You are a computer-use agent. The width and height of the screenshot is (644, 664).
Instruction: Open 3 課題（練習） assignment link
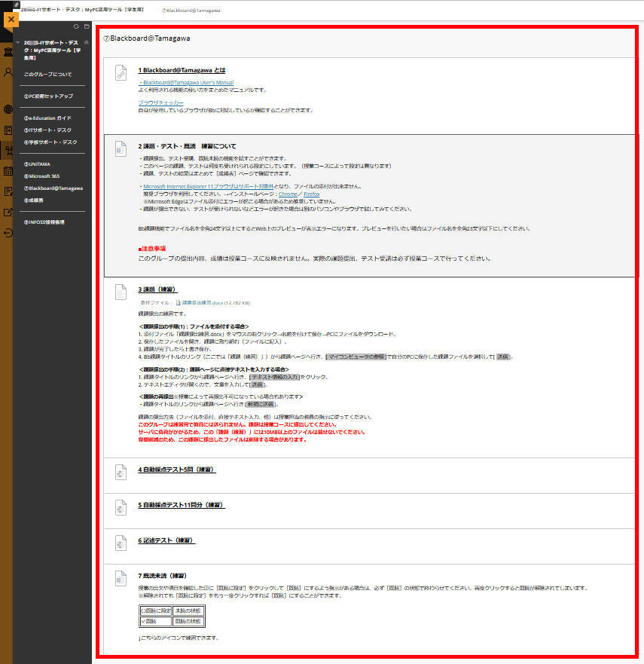point(158,289)
